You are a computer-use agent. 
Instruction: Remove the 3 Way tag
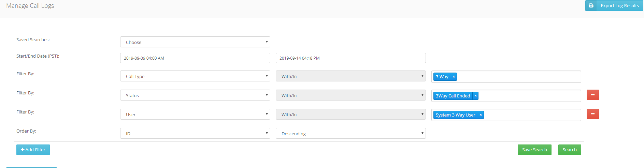pyautogui.click(x=454, y=77)
